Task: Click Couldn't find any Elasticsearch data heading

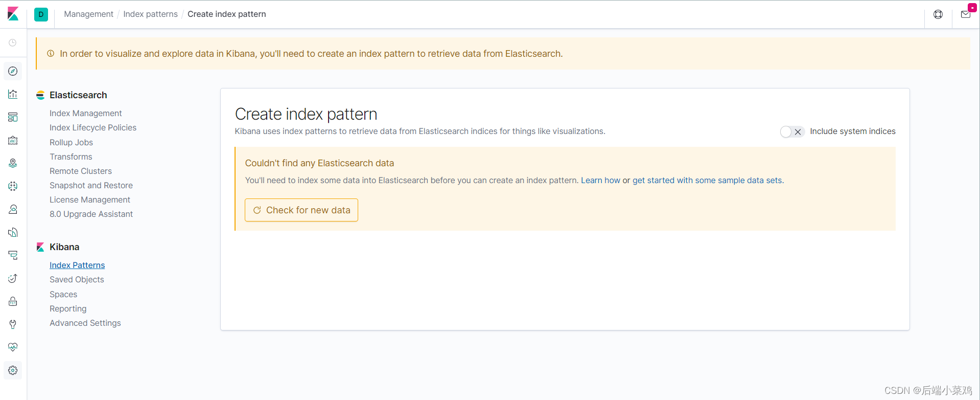Action: (x=319, y=163)
